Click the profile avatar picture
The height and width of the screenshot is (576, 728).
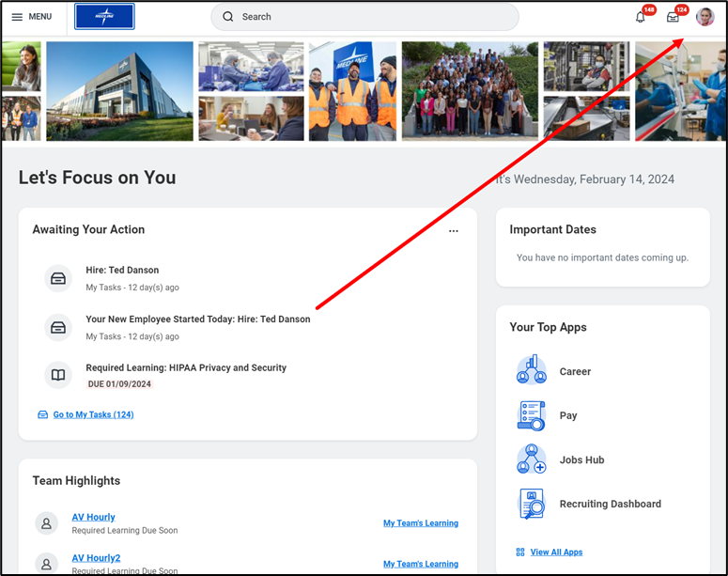(705, 17)
